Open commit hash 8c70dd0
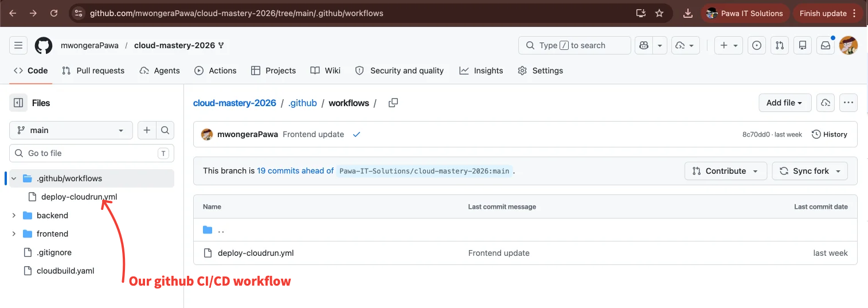868x308 pixels. pyautogui.click(x=756, y=134)
